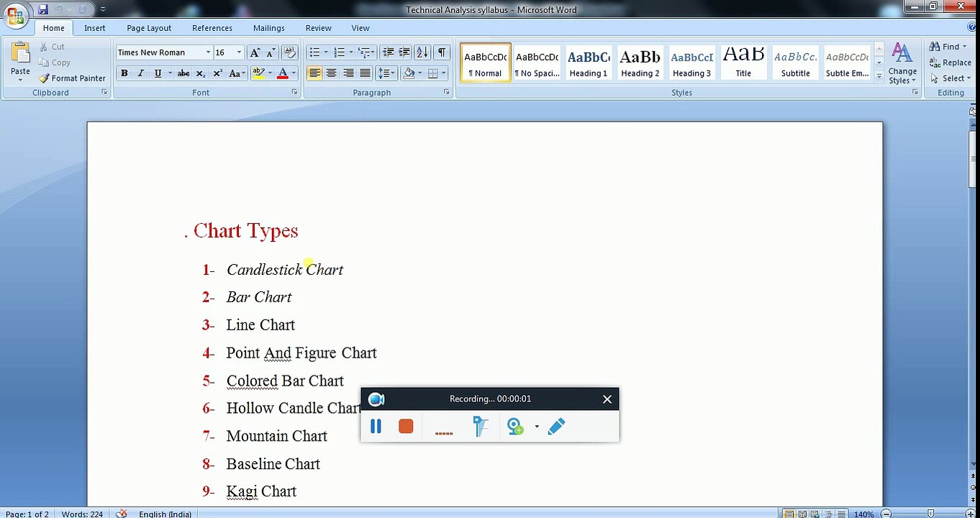Viewport: 980px width, 518px height.
Task: Right-align the paragraph
Action: pos(348,73)
